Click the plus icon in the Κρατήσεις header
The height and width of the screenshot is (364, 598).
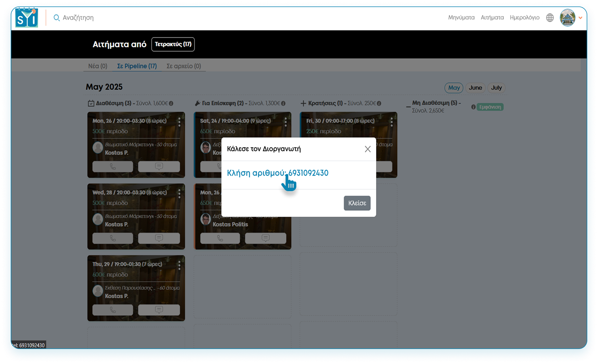click(x=303, y=103)
